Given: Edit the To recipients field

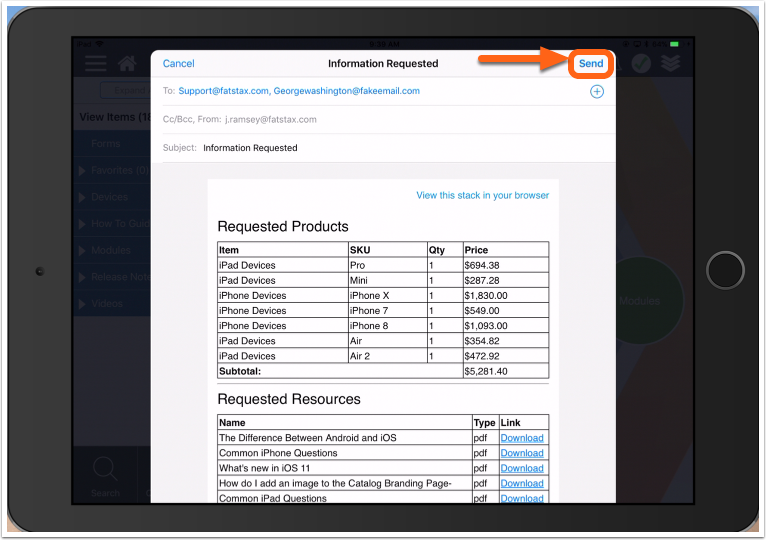Looking at the screenshot, I should tap(383, 91).
